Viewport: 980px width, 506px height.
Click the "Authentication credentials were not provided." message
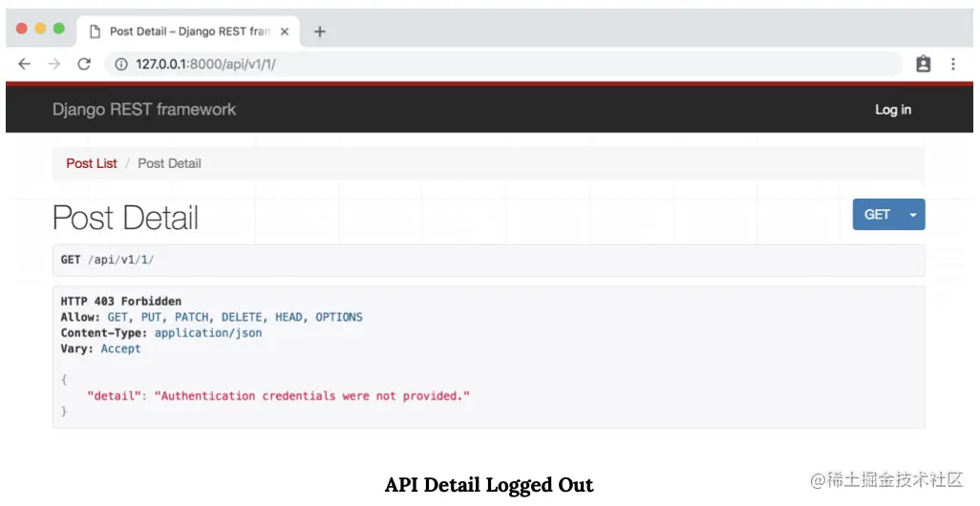point(312,396)
